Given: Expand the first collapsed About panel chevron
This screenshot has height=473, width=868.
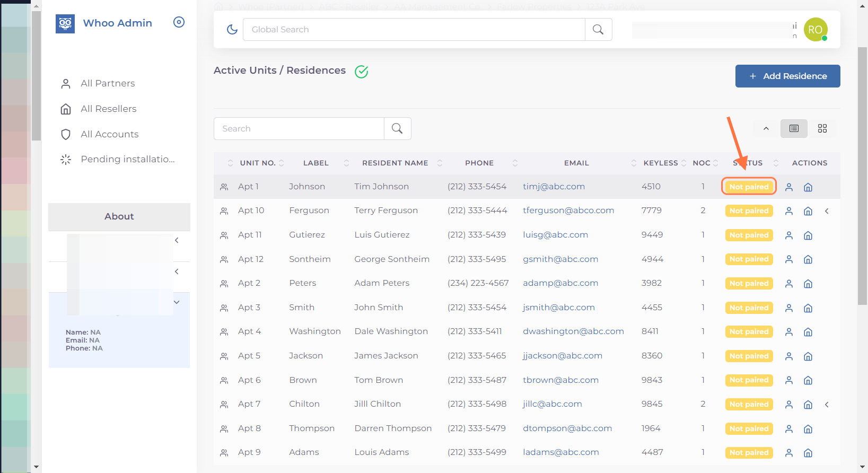Looking at the screenshot, I should point(177,240).
